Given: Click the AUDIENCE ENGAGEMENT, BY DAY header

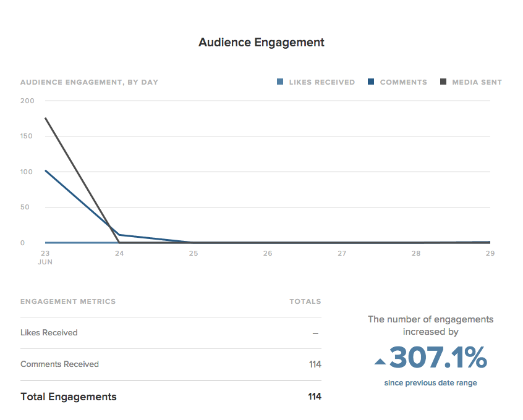Looking at the screenshot, I should coord(89,82).
